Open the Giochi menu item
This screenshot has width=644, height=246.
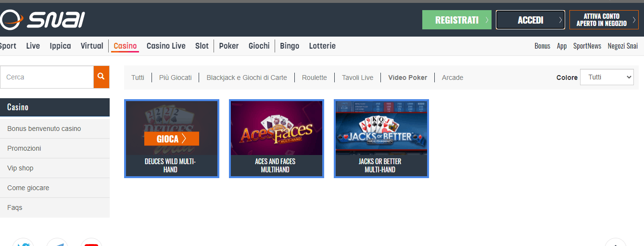(259, 46)
